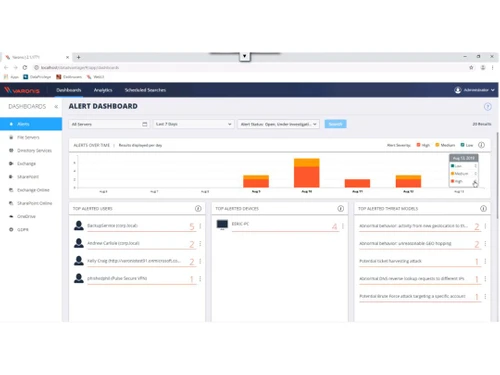Open the Alert Status filter dropdown
Screen dimensions: 500x375
[x=278, y=124]
